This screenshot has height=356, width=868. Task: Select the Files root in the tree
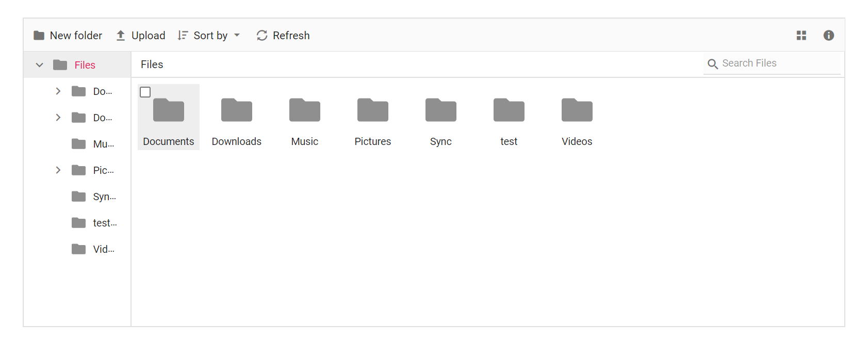(x=85, y=65)
